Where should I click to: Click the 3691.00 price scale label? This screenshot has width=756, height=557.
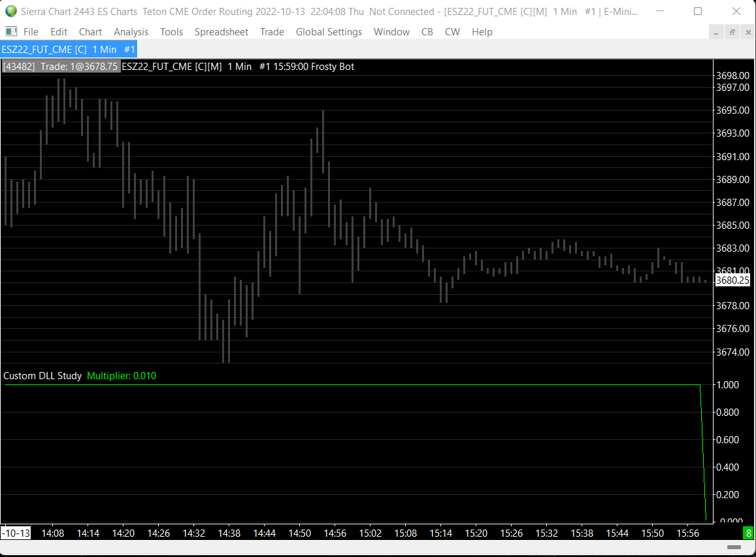coord(733,157)
